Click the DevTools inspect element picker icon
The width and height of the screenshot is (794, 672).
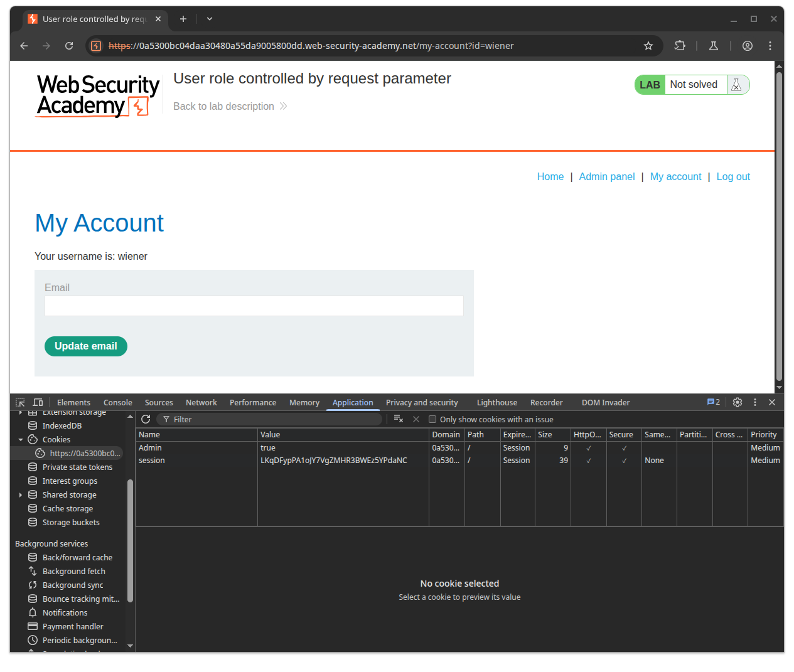[x=20, y=402]
